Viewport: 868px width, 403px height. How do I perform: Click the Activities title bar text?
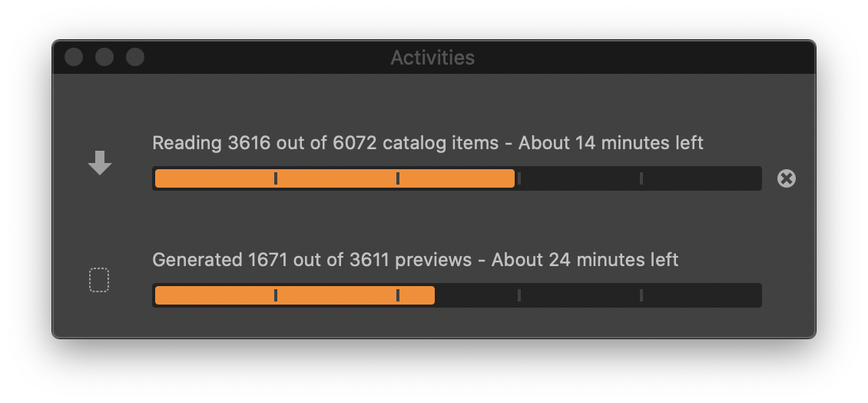432,58
